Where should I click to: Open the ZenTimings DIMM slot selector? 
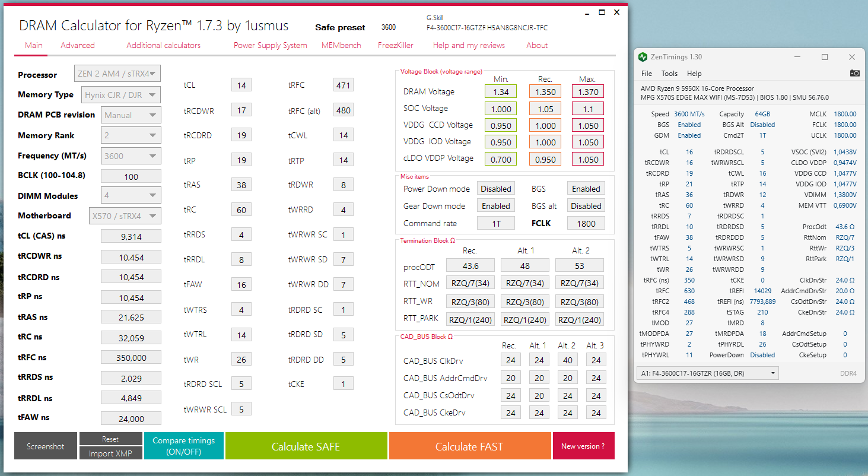(708, 373)
